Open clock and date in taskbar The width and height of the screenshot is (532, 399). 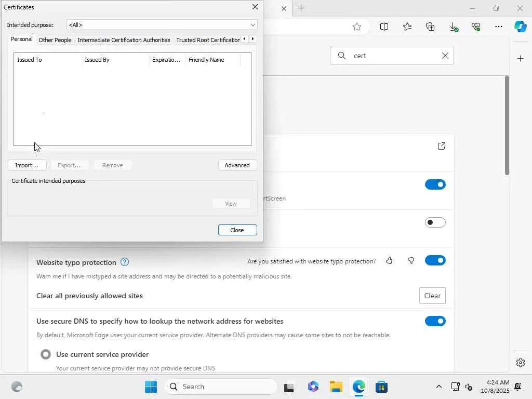point(495,387)
